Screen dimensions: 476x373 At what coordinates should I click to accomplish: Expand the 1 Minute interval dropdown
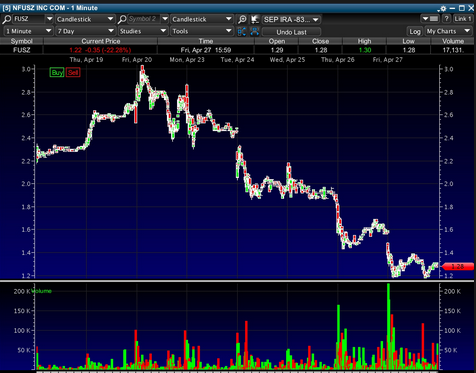pyautogui.click(x=28, y=31)
